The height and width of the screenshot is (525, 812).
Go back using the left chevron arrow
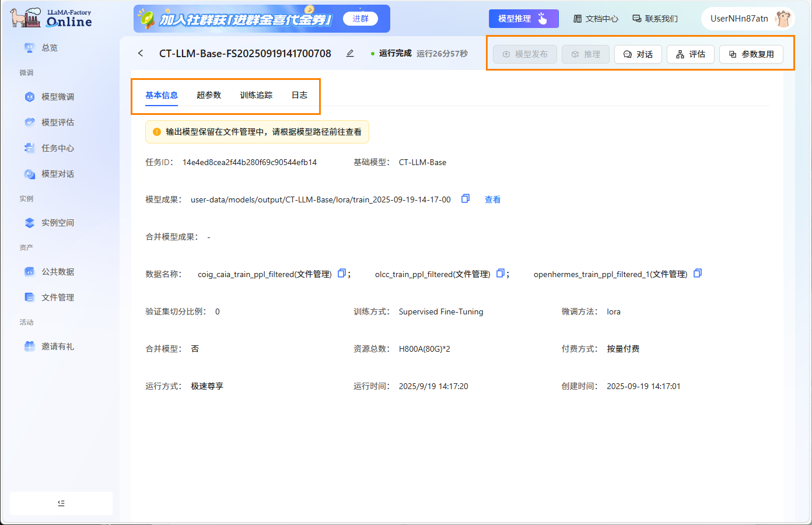(x=140, y=52)
